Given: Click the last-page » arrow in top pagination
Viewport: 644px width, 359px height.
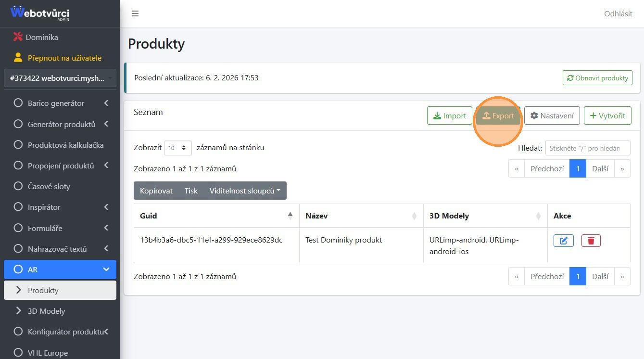Looking at the screenshot, I should (x=622, y=168).
